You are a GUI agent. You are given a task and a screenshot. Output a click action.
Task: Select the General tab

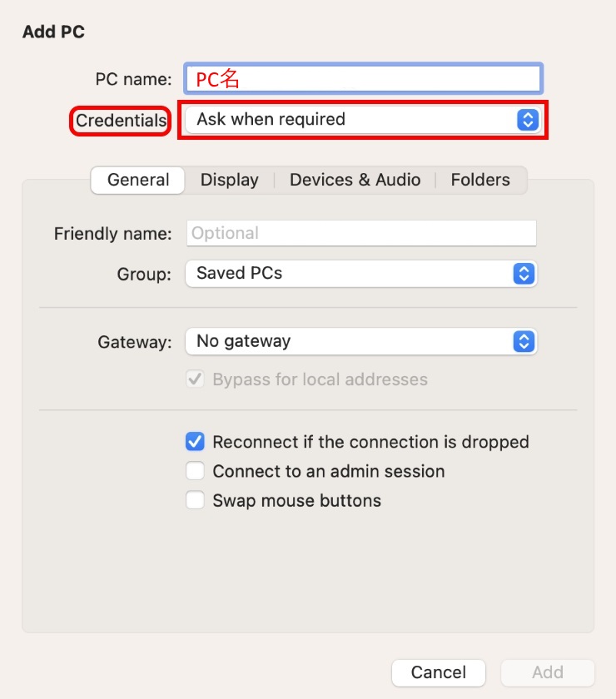tap(138, 180)
